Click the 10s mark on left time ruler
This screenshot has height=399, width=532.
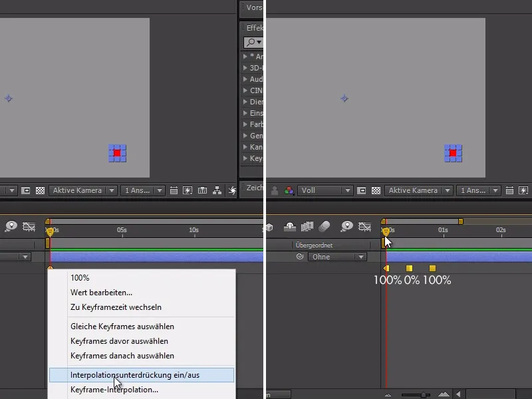coord(194,230)
